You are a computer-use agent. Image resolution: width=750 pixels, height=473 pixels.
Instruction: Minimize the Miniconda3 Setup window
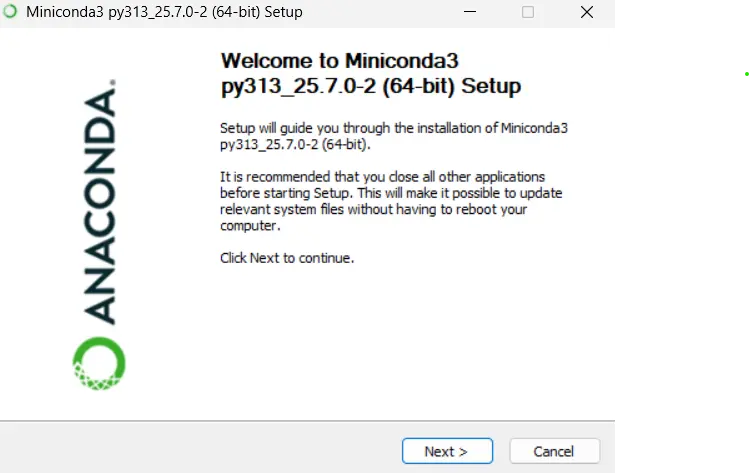click(x=470, y=12)
